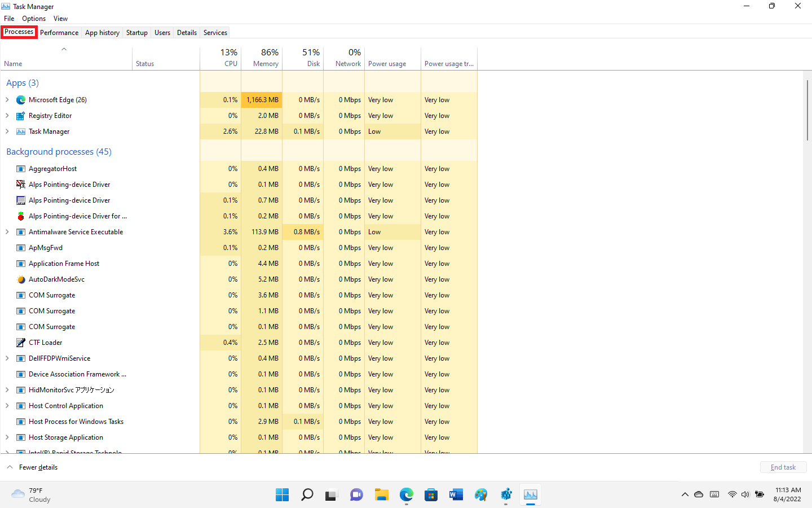
Task: Sort by the Name column header
Action: tap(66, 58)
